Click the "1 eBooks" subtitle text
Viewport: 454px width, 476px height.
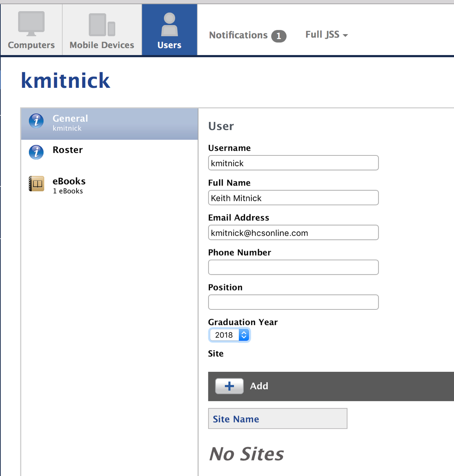(68, 191)
